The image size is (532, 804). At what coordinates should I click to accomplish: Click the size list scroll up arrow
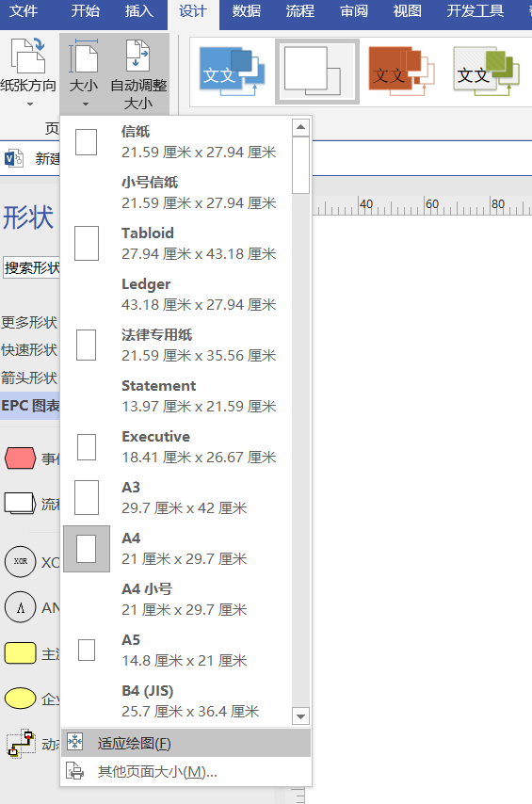point(300,127)
